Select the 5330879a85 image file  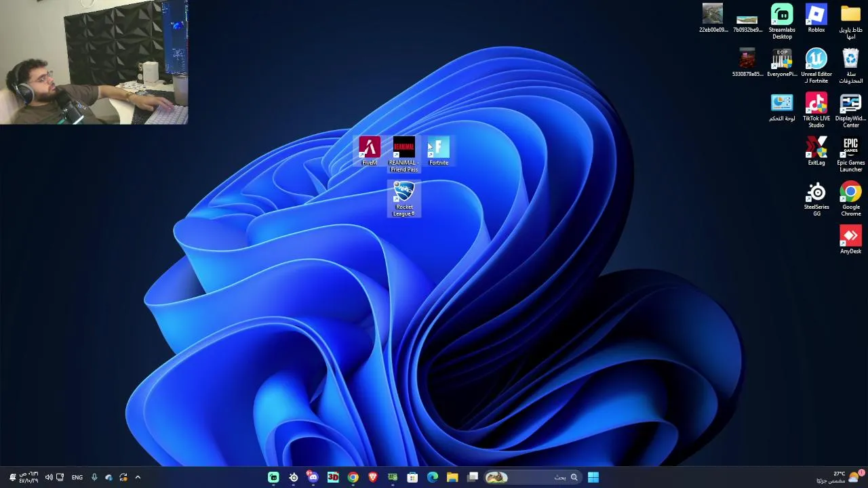pos(747,62)
